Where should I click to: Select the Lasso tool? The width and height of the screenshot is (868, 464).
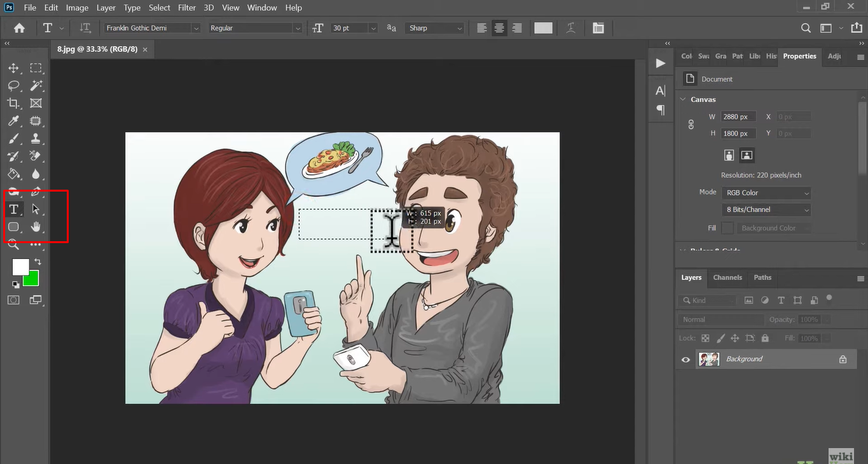pos(13,85)
